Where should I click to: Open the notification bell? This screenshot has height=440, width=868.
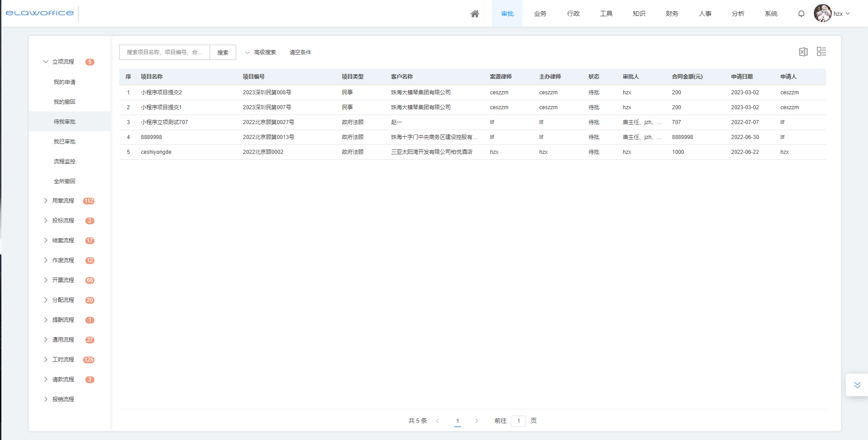point(801,14)
